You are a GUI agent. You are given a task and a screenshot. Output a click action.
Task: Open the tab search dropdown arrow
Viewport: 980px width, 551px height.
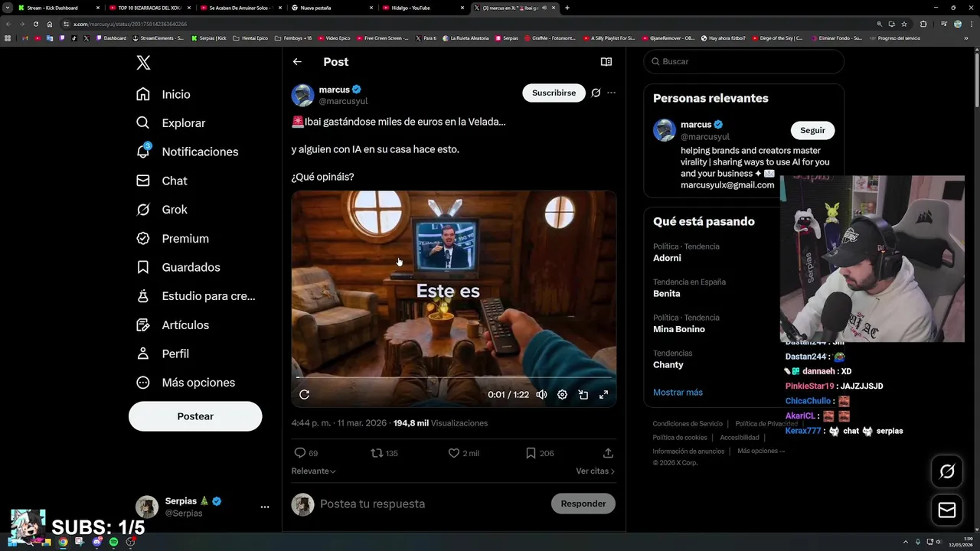pos(7,8)
